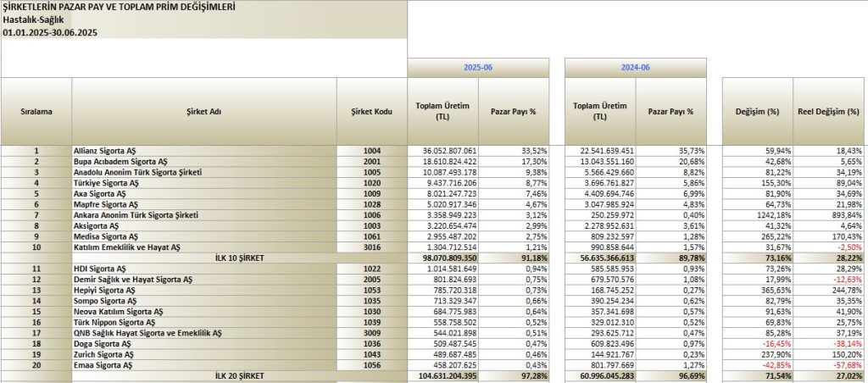868x383 pixels.
Task: Click the market share value 33,52%
Action: pos(514,151)
